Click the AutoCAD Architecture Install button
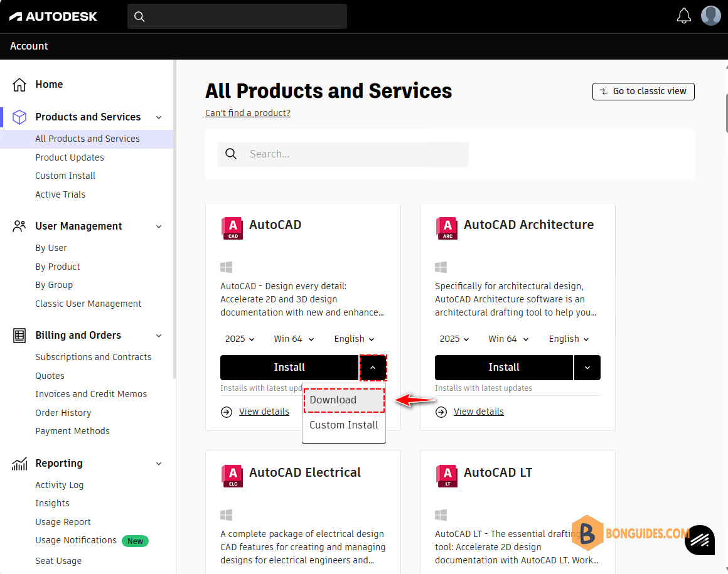The width and height of the screenshot is (728, 574). 504,368
